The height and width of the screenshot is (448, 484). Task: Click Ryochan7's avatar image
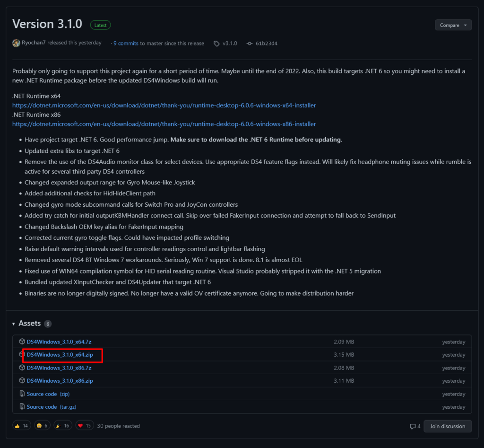[x=16, y=43]
